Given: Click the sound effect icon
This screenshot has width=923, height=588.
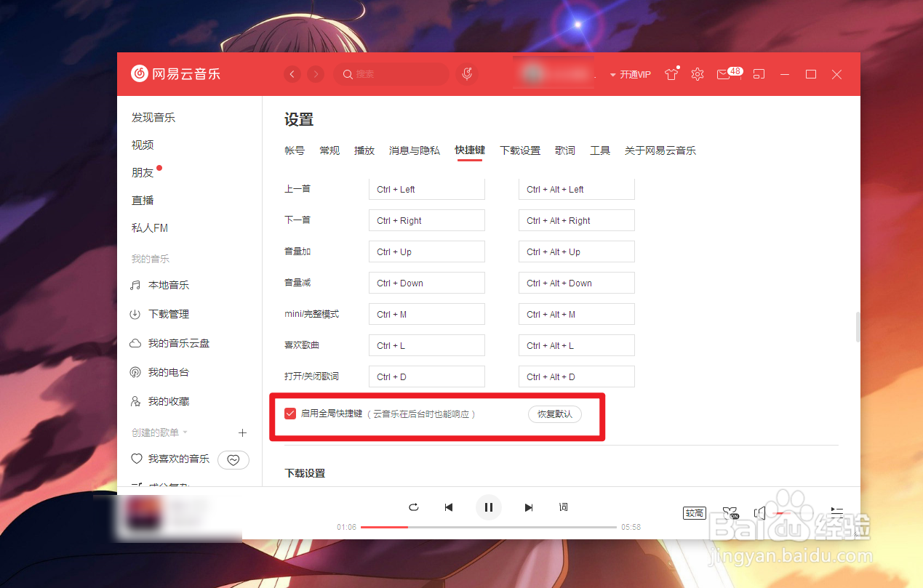Looking at the screenshot, I should [x=730, y=513].
